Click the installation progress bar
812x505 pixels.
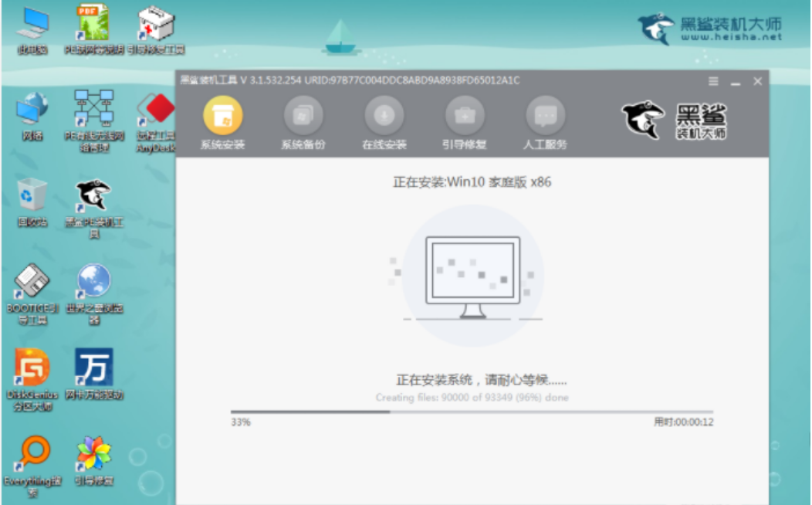472,412
